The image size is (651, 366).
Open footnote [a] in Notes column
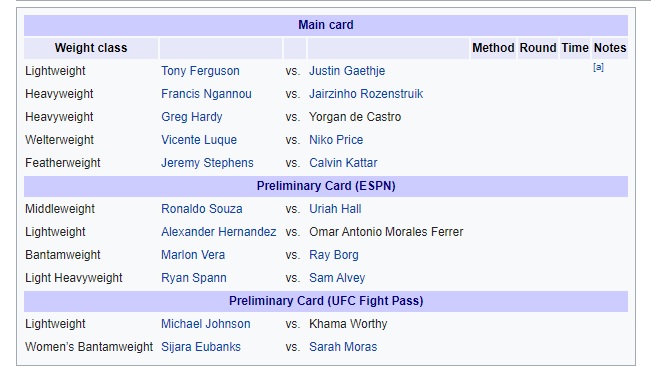point(598,67)
